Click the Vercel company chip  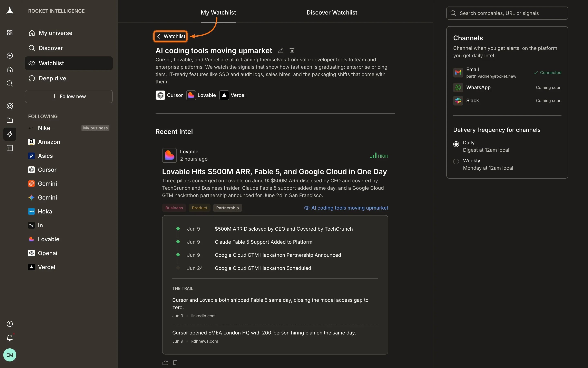[x=232, y=95]
